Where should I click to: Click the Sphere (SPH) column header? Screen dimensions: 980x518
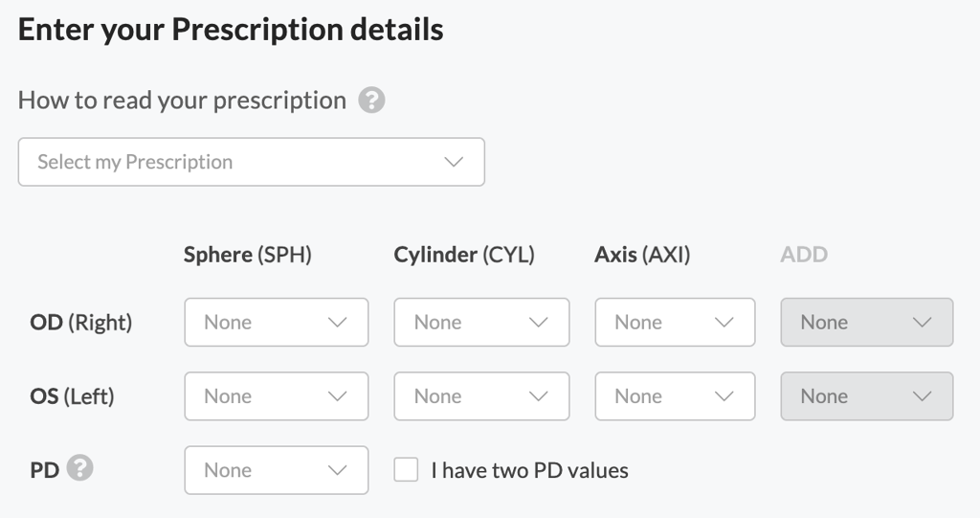[247, 255]
